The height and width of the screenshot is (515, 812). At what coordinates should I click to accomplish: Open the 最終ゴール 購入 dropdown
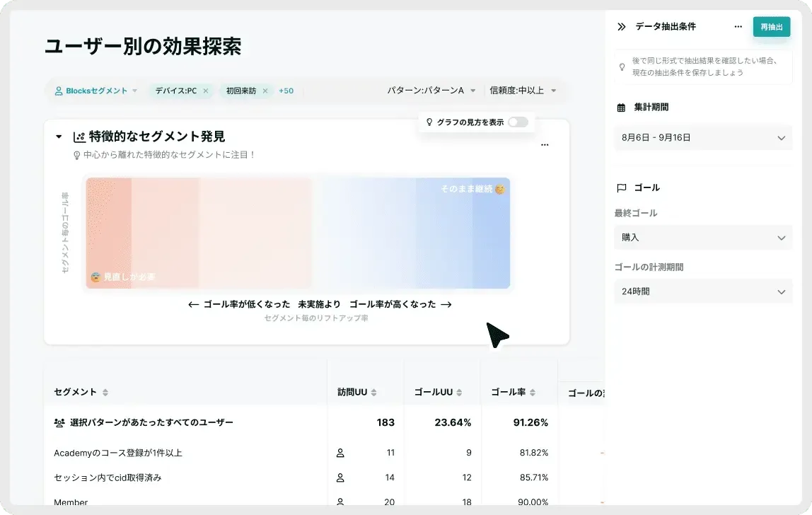703,238
